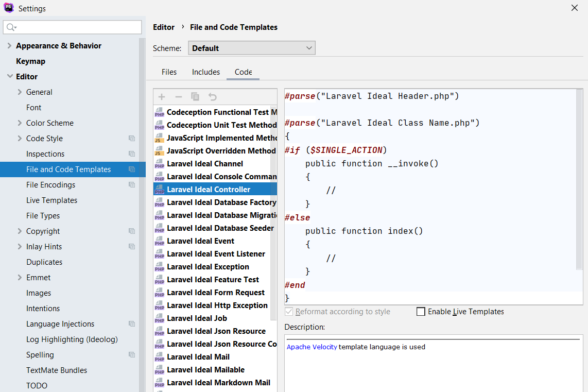Expand the Appearance & Behavior section

pos(9,45)
